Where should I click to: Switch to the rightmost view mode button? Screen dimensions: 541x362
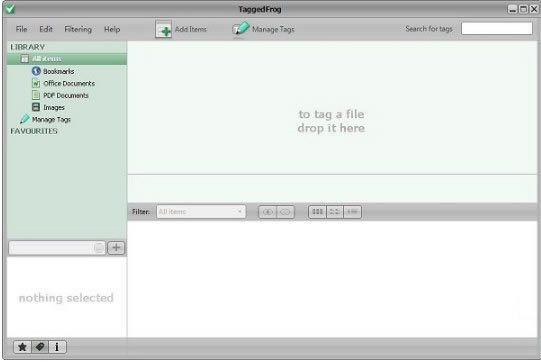coord(352,212)
